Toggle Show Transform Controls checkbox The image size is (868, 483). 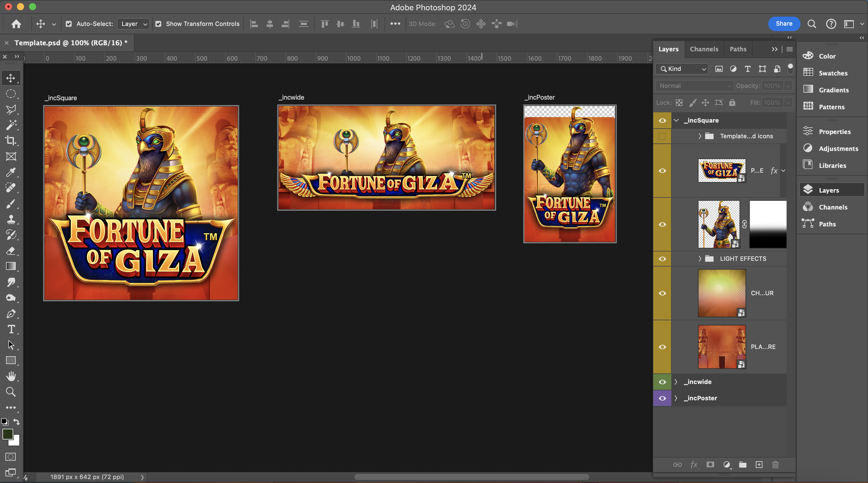(158, 24)
